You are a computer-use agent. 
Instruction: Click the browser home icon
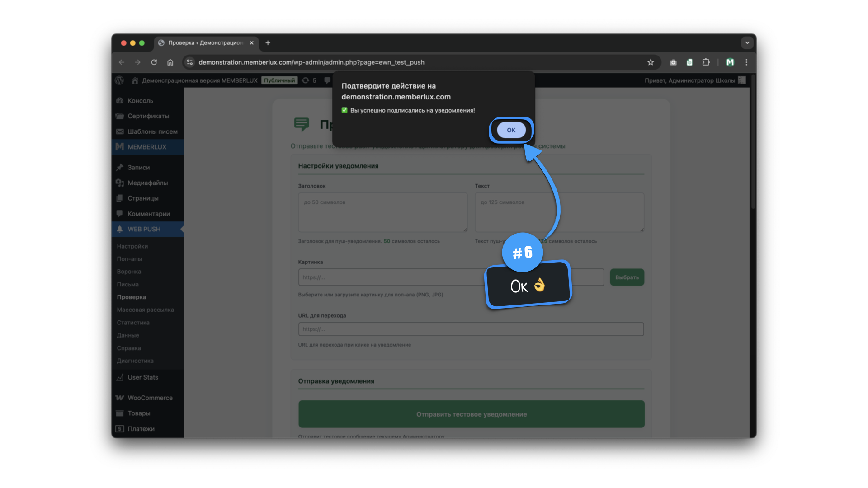[x=170, y=62]
